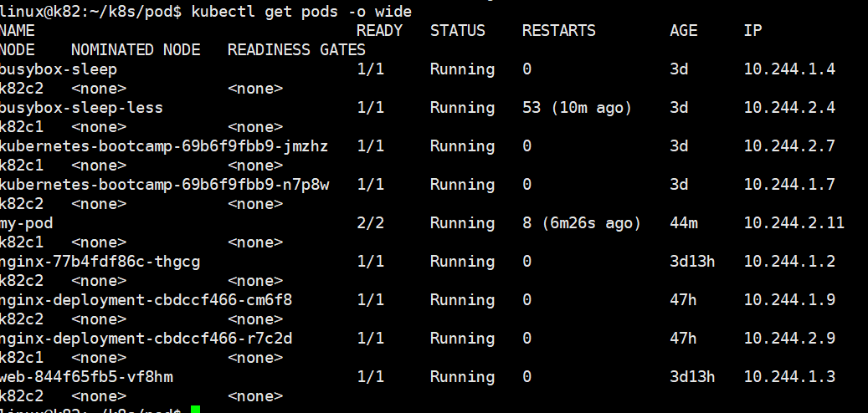Image resolution: width=868 pixels, height=413 pixels.
Task: Click the green terminal cursor block
Action: (x=195, y=409)
